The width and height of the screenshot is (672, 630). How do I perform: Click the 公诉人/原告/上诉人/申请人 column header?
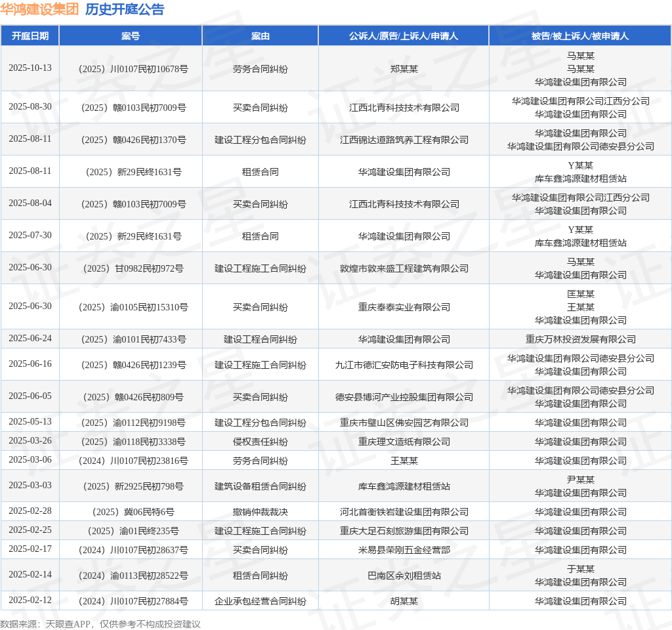404,36
